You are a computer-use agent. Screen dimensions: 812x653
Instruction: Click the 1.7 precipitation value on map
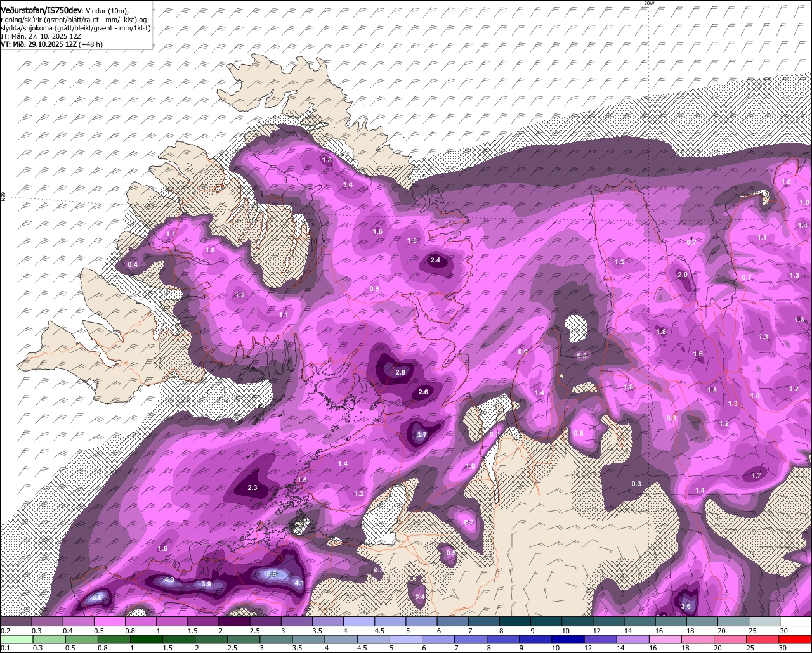coord(756,475)
